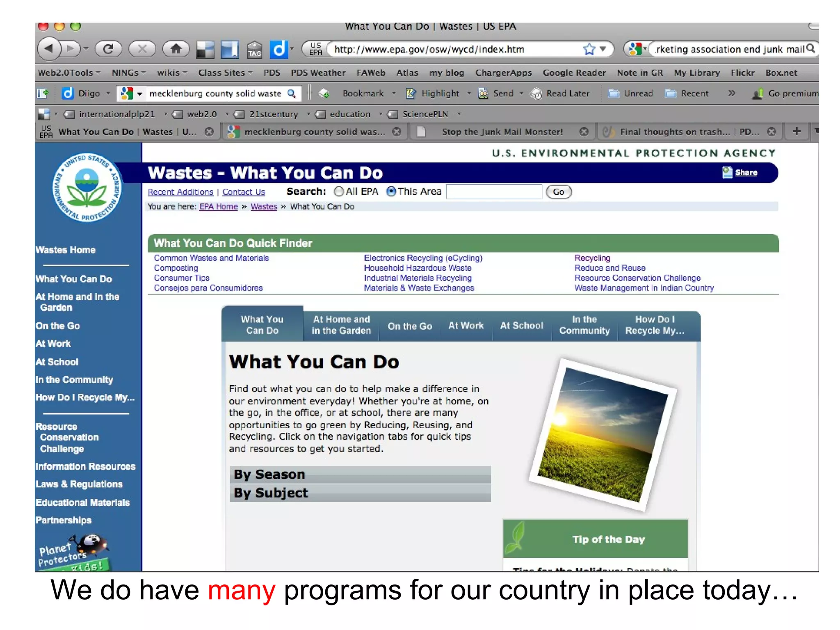Select the All EPA search radio button
840x630 pixels.
click(339, 192)
